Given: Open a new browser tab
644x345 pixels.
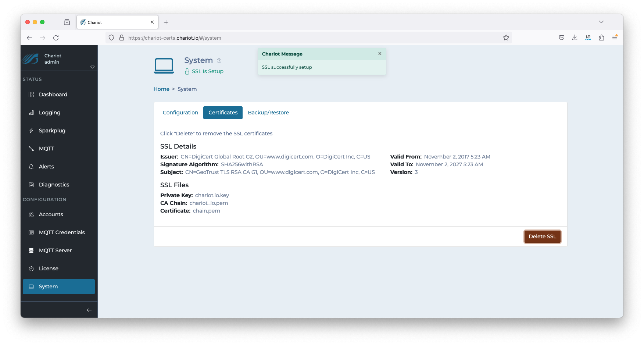Looking at the screenshot, I should pos(166,22).
